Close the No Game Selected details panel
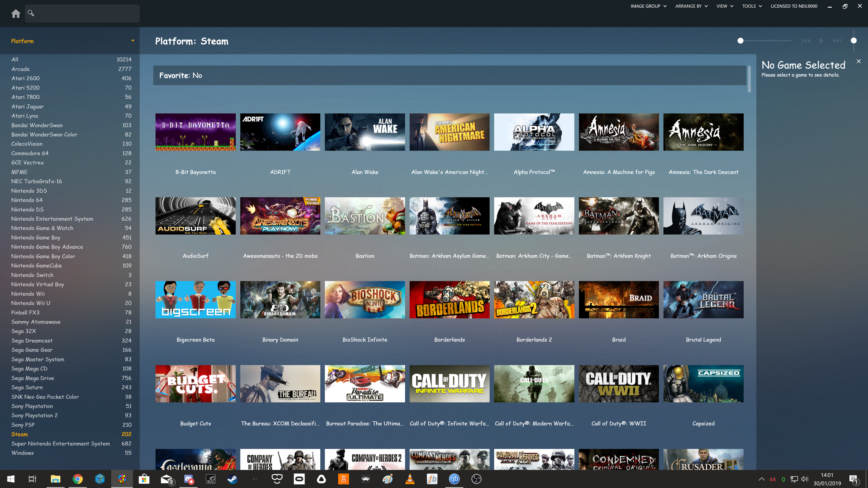 (x=859, y=61)
